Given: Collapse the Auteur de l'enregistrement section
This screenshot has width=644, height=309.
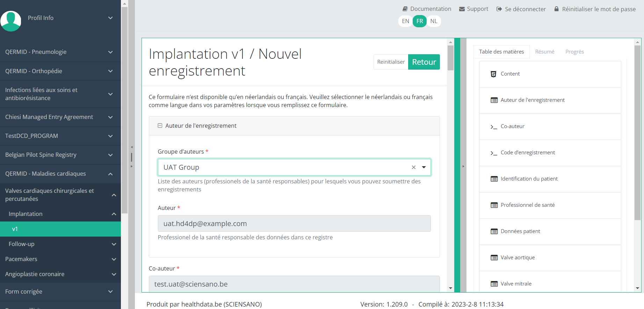Looking at the screenshot, I should (160, 126).
